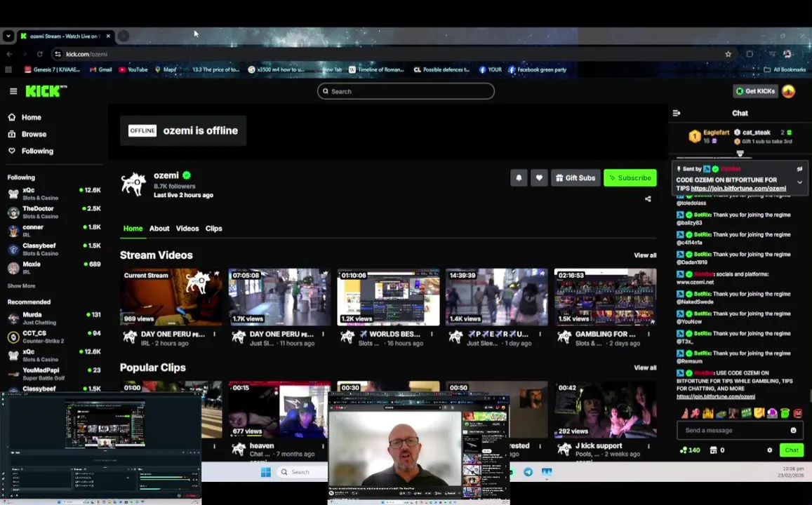Image resolution: width=812 pixels, height=505 pixels.
Task: Open the Clips tab
Action: pos(214,228)
